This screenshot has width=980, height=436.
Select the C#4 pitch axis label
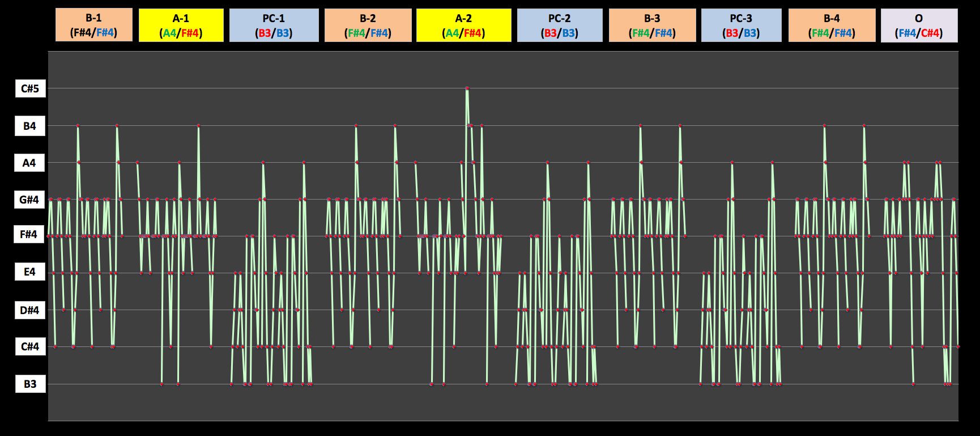pos(29,346)
